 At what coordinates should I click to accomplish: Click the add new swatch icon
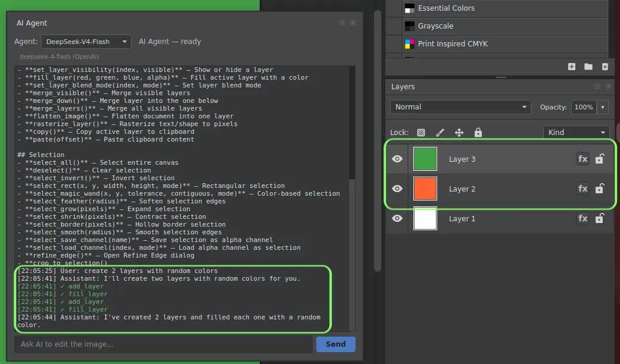[x=571, y=67]
